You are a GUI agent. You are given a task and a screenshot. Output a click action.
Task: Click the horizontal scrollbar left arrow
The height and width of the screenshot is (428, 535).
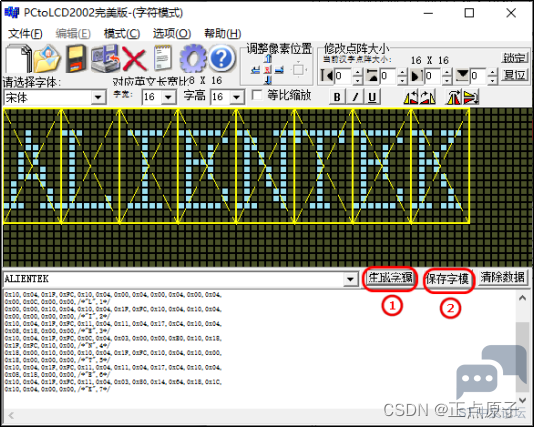pos(11,416)
